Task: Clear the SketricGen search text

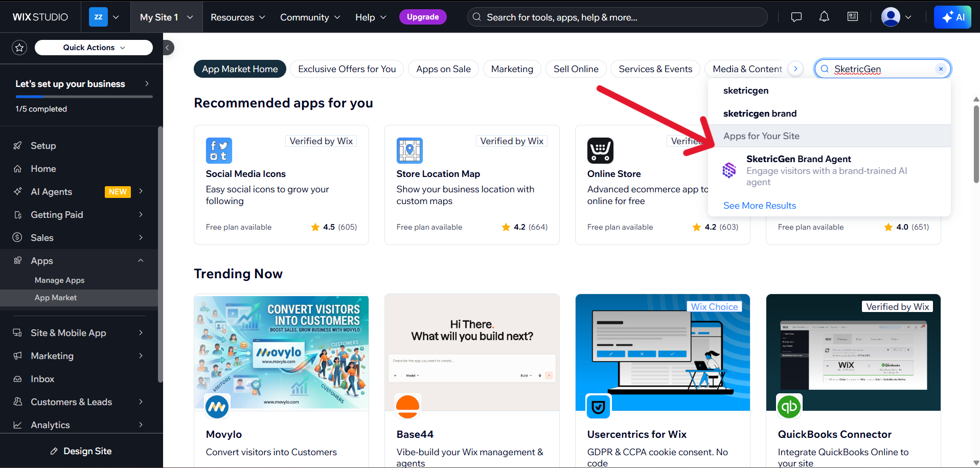Action: pyautogui.click(x=941, y=69)
